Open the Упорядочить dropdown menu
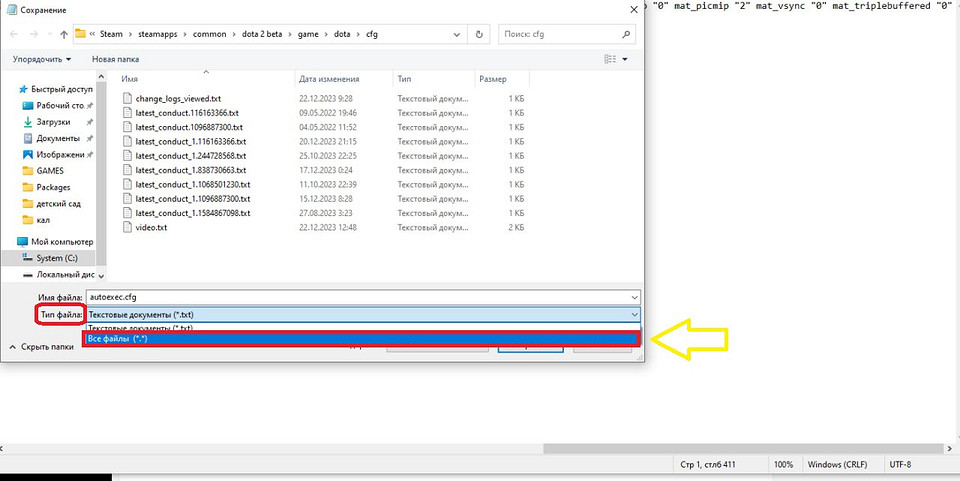Image resolution: width=960 pixels, height=481 pixels. 42,59
